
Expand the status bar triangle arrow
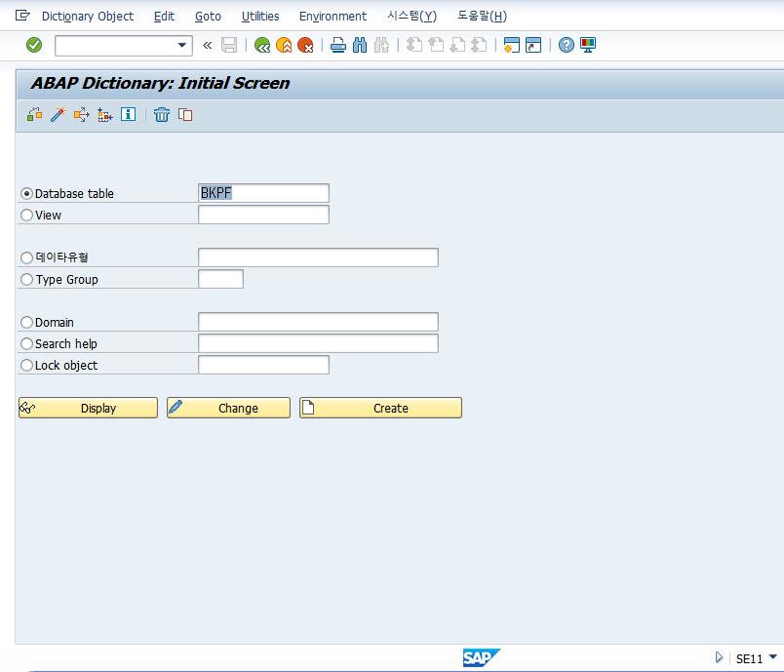click(719, 657)
